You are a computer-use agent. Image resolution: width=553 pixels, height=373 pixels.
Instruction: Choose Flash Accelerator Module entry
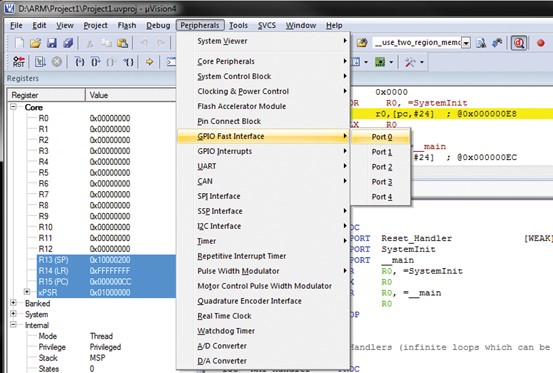tap(263, 106)
